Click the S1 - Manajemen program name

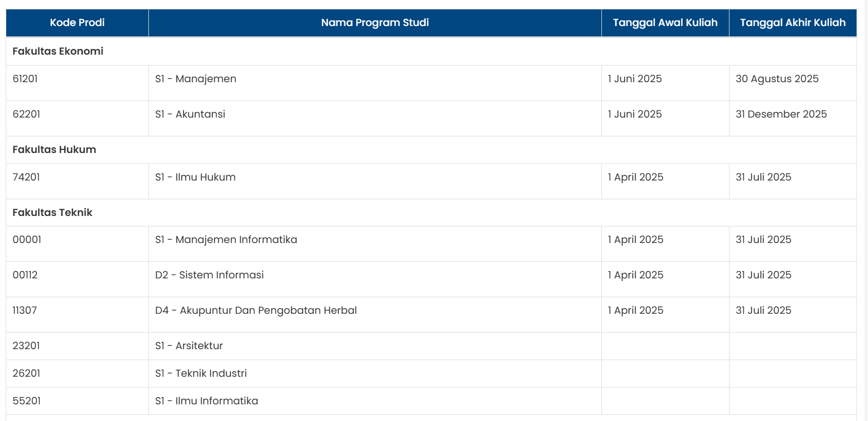(196, 79)
